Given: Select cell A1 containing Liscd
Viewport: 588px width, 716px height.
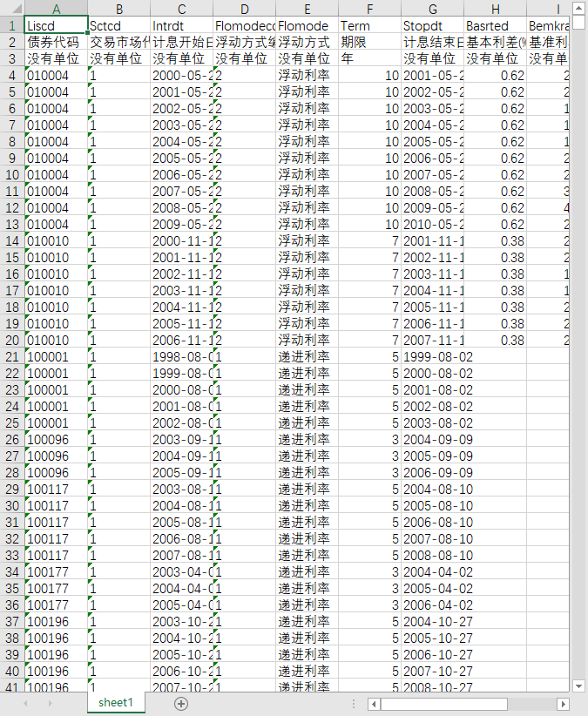Looking at the screenshot, I should click(x=56, y=25).
